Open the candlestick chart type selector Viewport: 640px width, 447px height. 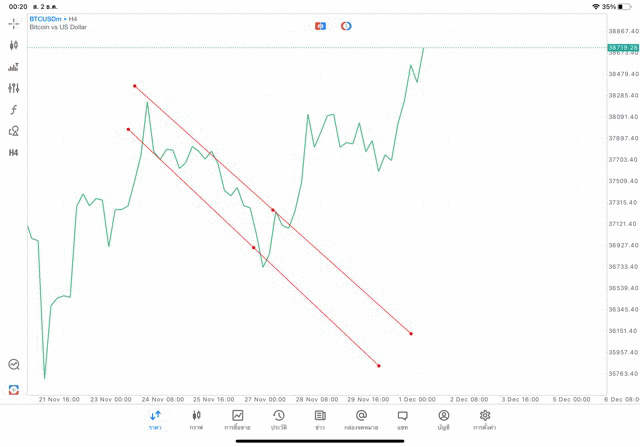point(14,45)
